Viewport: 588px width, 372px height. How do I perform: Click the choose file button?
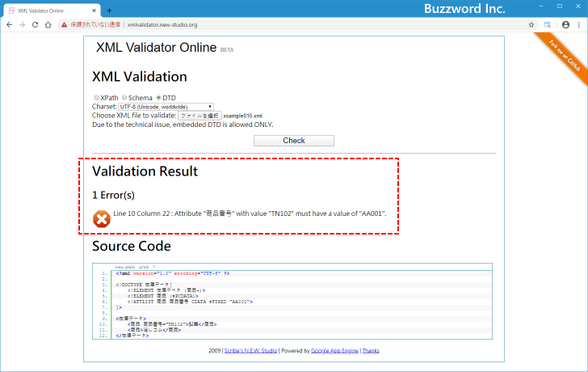[199, 116]
